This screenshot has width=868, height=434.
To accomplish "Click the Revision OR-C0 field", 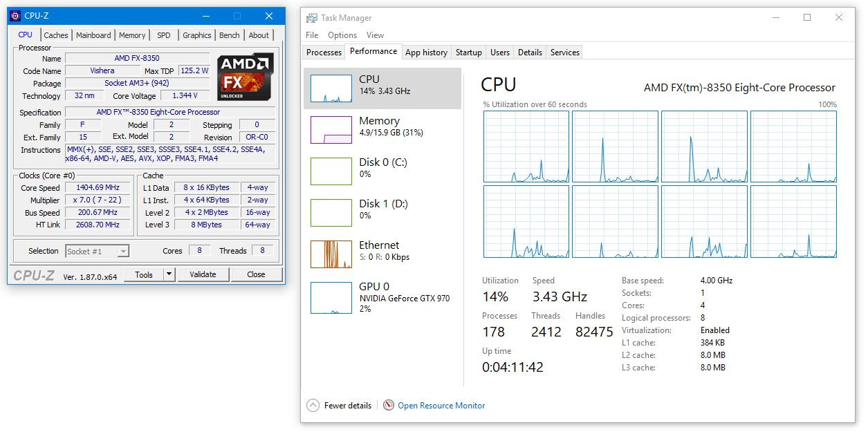I will point(257,138).
